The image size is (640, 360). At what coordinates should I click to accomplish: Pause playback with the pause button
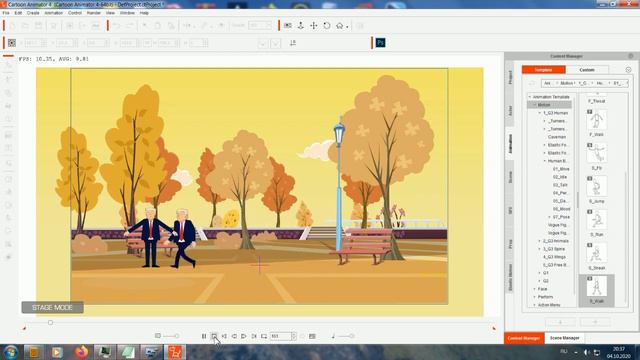tap(204, 336)
